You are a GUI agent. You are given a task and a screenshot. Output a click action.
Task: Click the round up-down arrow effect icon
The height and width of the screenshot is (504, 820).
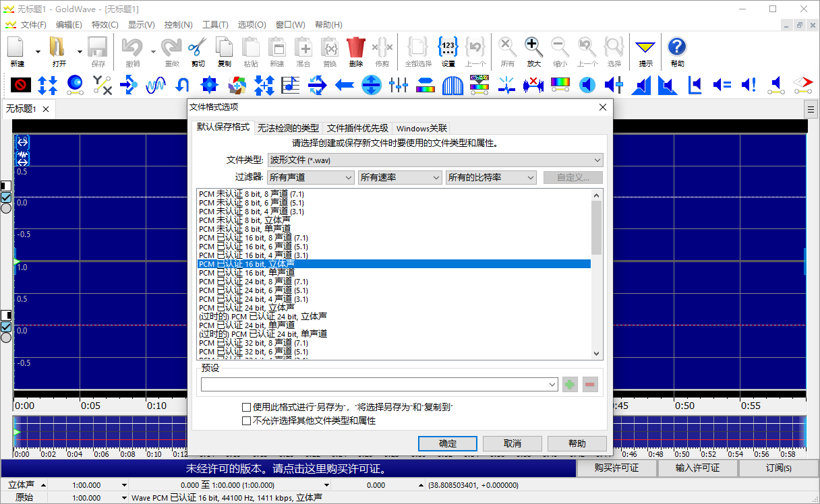coord(372,85)
